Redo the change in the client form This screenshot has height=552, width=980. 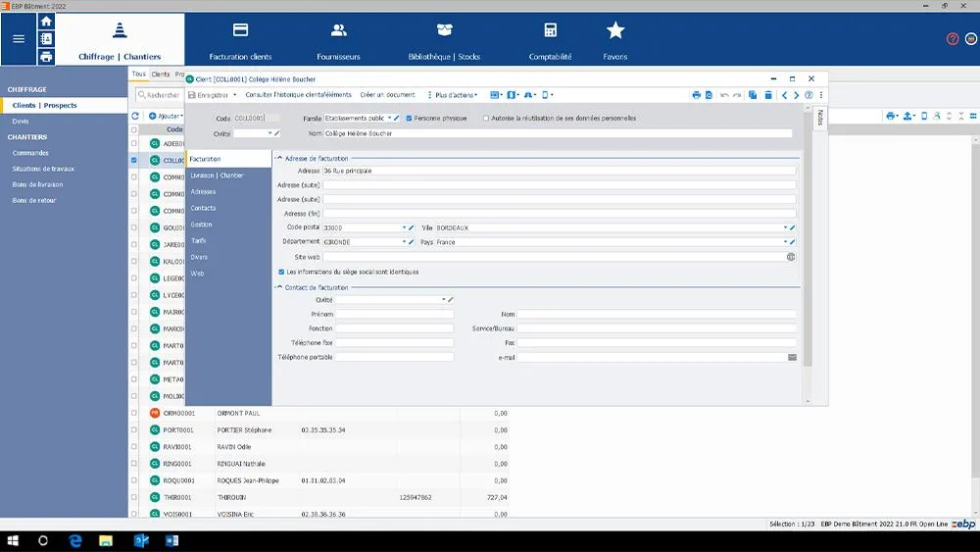[737, 95]
